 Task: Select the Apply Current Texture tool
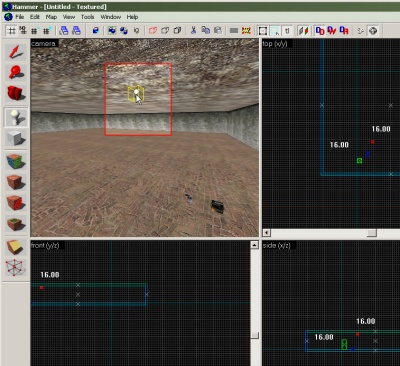coord(15,182)
